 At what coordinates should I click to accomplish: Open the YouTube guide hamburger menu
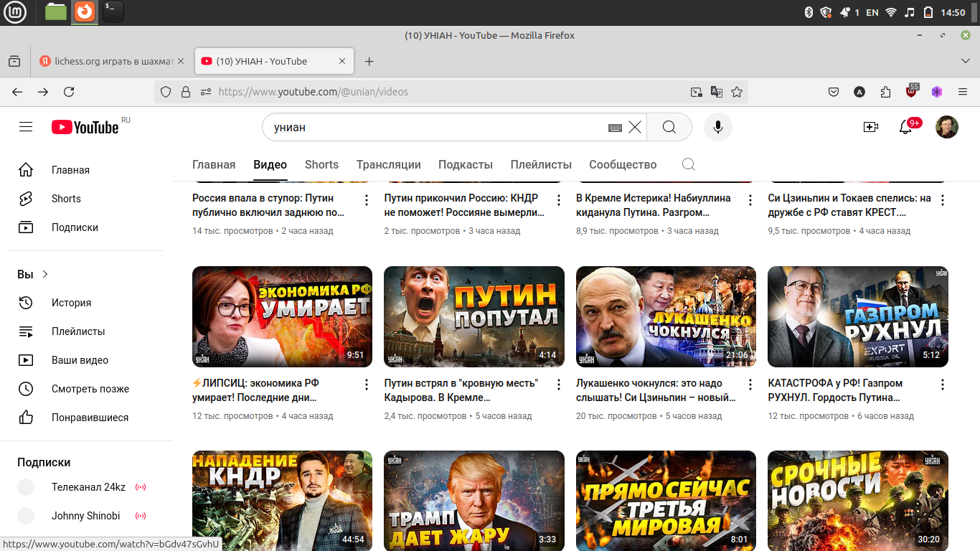(26, 127)
